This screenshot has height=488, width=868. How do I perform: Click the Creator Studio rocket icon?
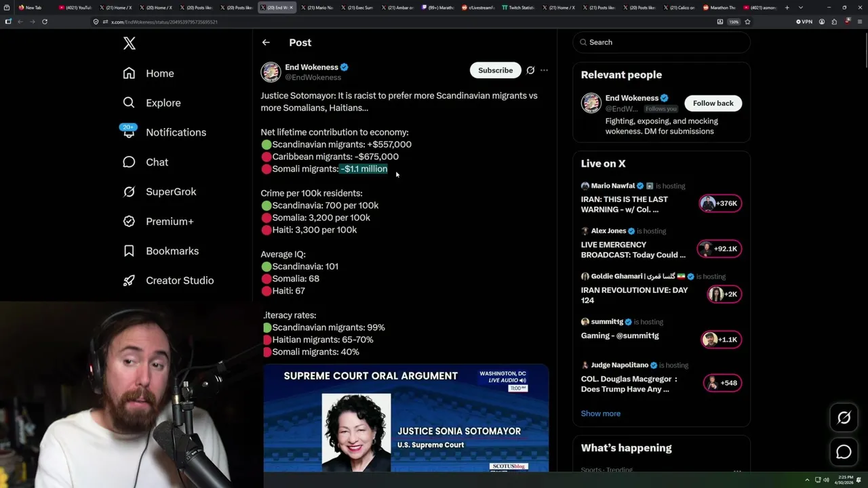pos(129,281)
